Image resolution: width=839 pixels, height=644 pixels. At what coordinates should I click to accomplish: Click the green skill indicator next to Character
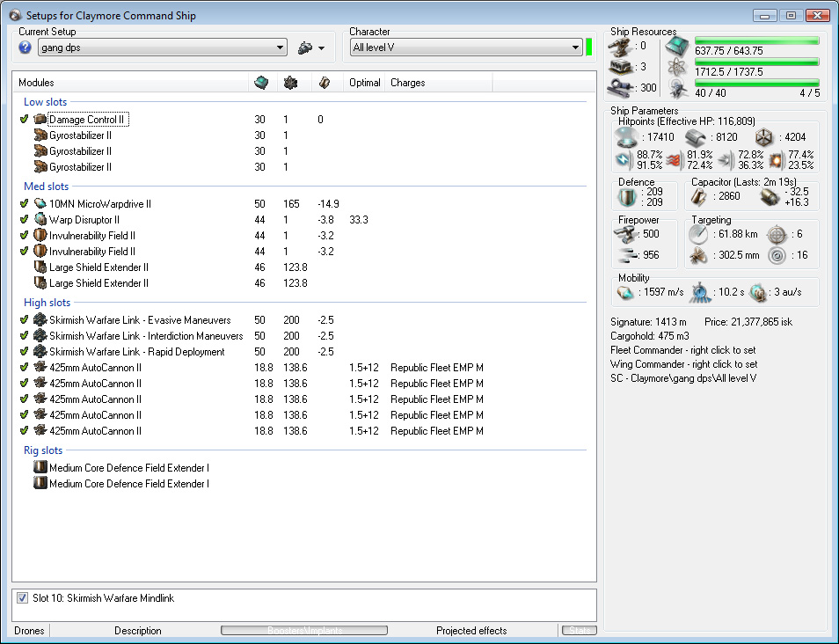pos(589,48)
